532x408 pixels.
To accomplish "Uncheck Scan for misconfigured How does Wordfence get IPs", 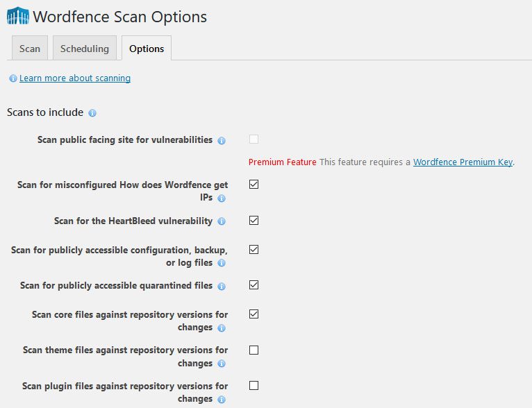I will coord(253,185).
